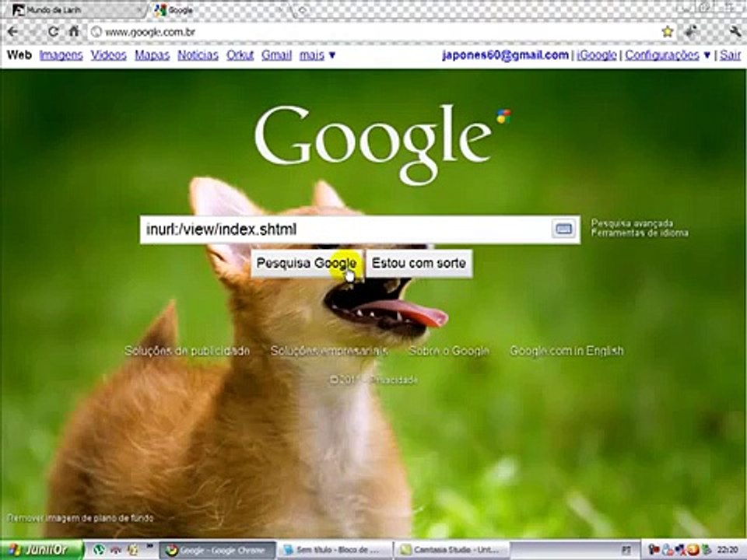
Task: Expand the Configurações dropdown
Action: click(x=668, y=55)
